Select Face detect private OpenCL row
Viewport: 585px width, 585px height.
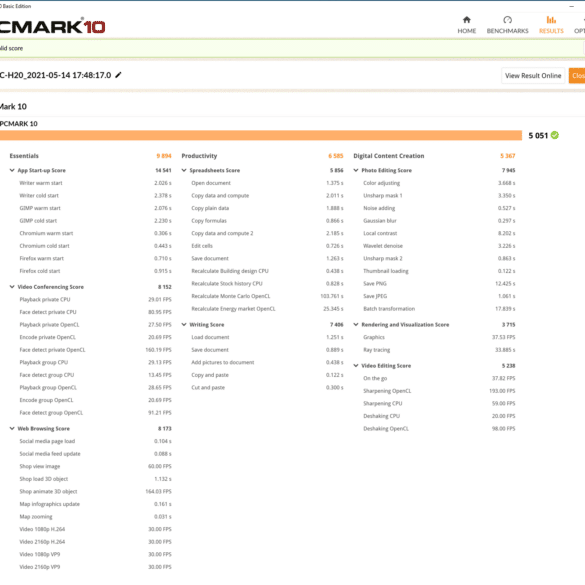pyautogui.click(x=95, y=350)
